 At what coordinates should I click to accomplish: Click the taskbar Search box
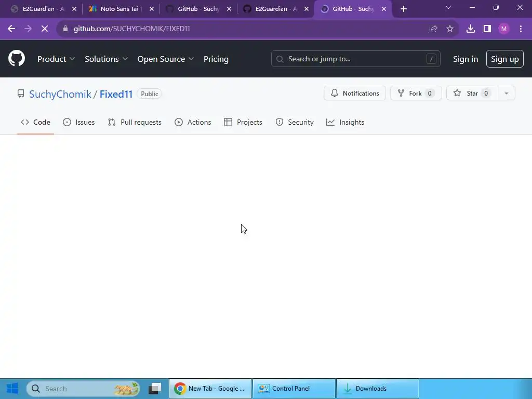(x=83, y=389)
